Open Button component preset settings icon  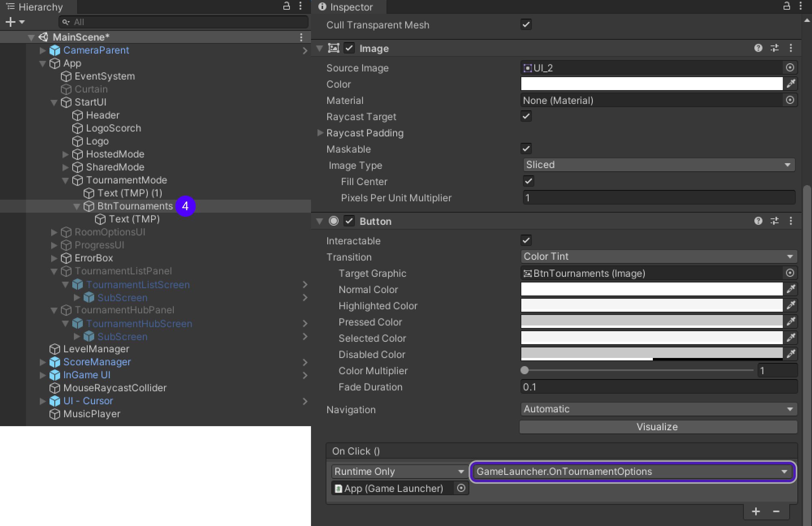tap(775, 221)
